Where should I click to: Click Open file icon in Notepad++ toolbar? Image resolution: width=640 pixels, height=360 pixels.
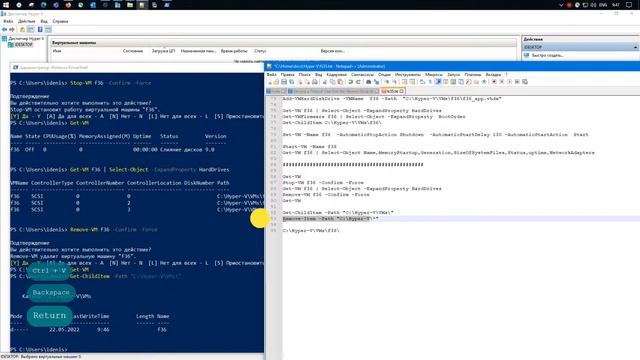click(x=276, y=82)
